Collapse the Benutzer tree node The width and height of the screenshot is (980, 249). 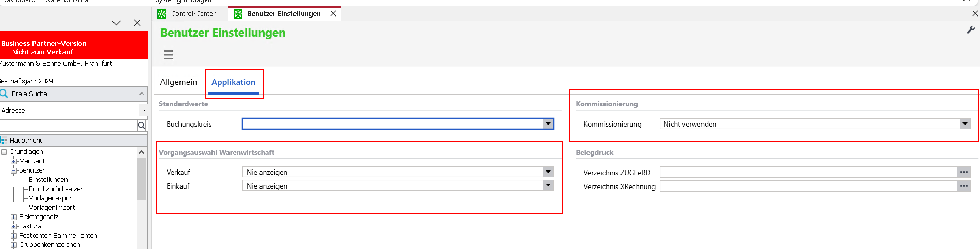(14, 170)
